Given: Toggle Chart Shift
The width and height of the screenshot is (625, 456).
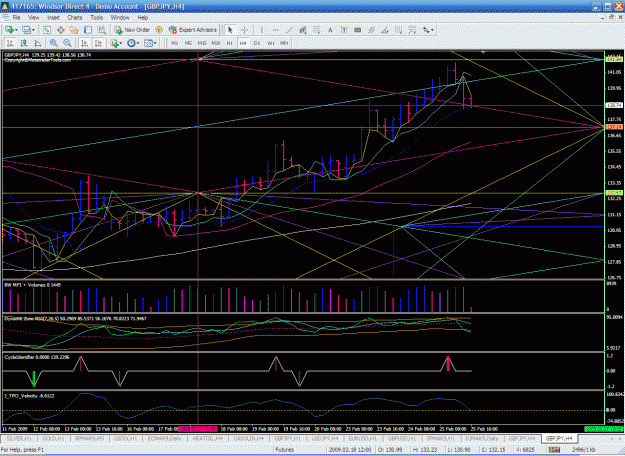Looking at the screenshot, I should point(98,43).
